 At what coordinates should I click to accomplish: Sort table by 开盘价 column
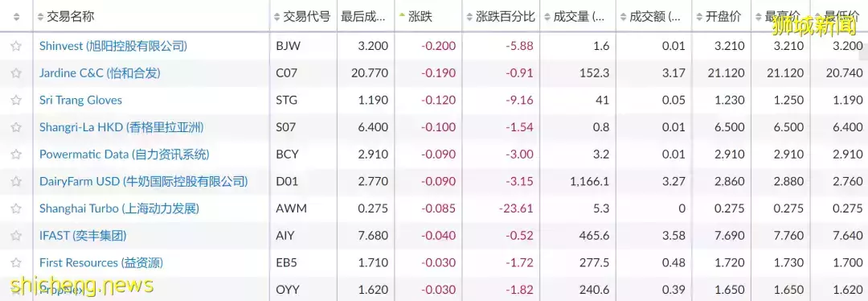coord(719,17)
